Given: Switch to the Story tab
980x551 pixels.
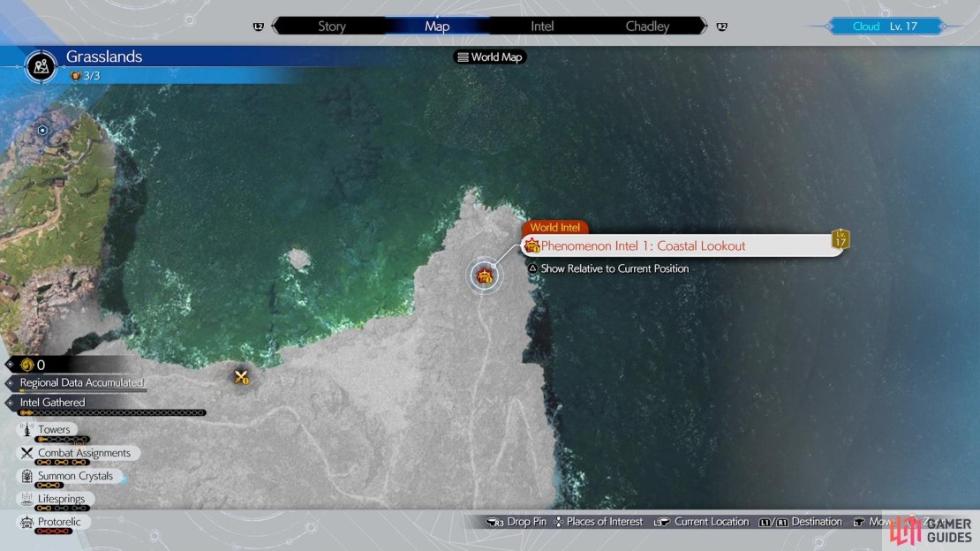Looking at the screenshot, I should [331, 26].
